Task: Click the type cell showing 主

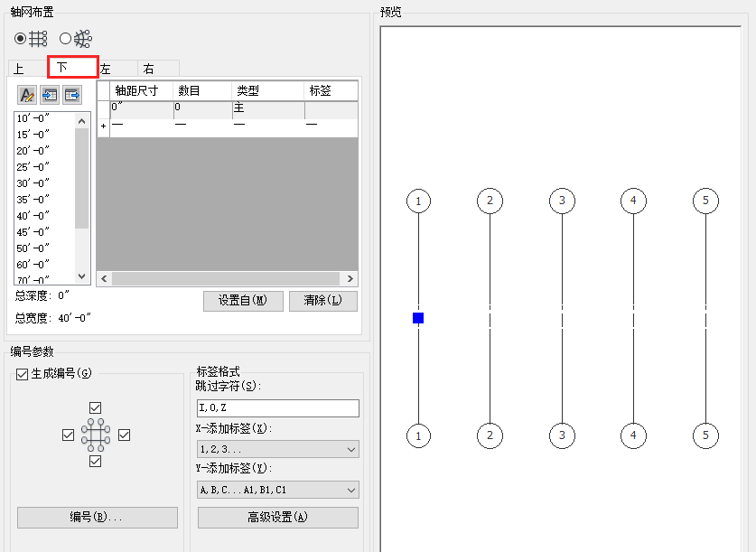Action: point(268,110)
